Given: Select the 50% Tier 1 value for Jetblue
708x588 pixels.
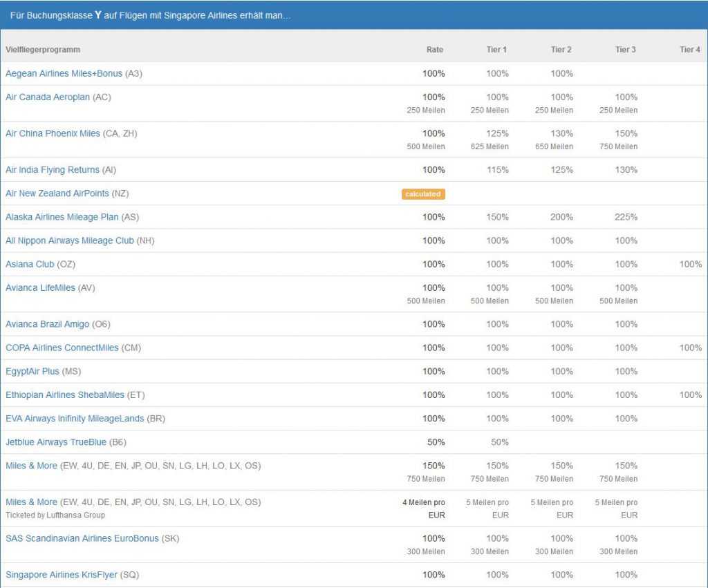Looking at the screenshot, I should (x=500, y=442).
